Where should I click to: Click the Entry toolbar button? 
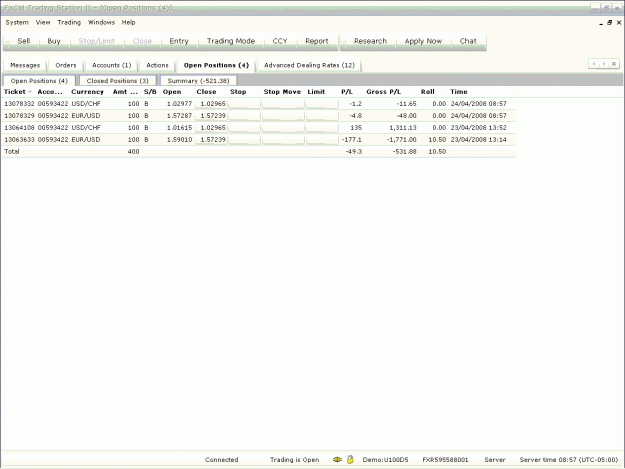pyautogui.click(x=179, y=41)
